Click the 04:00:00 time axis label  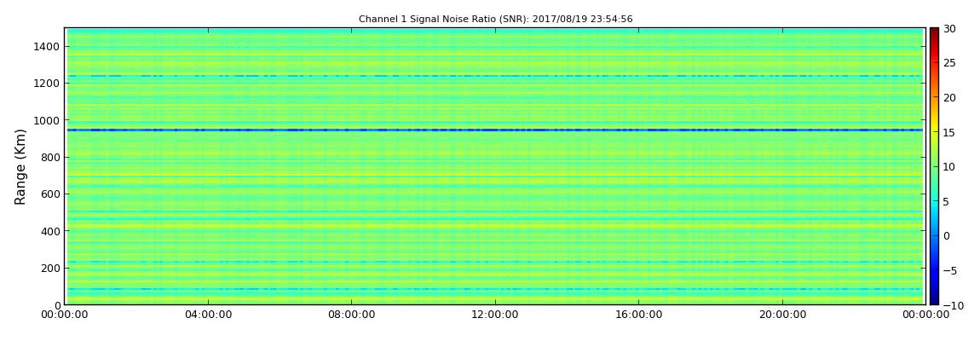click(208, 315)
